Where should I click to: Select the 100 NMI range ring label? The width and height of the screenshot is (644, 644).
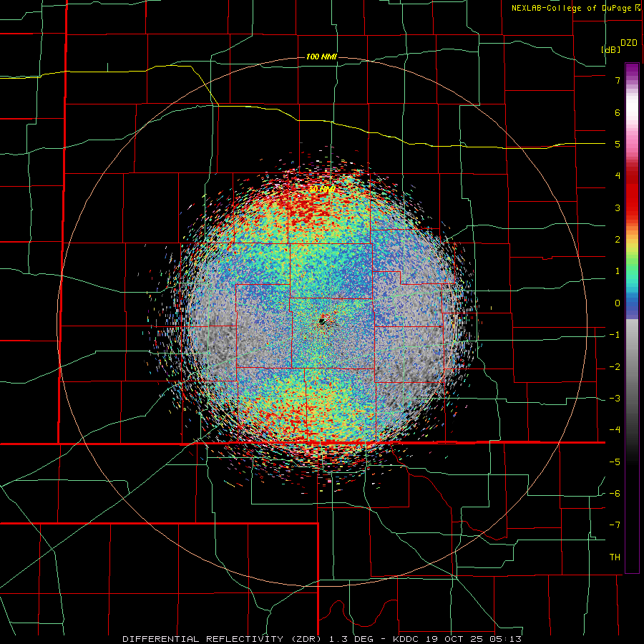321,57
